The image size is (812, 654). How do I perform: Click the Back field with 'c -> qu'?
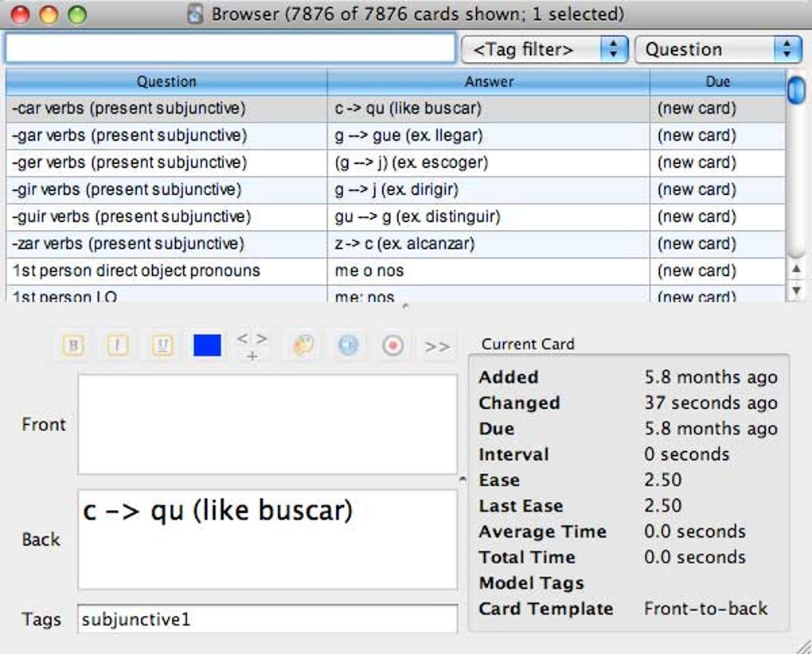267,539
